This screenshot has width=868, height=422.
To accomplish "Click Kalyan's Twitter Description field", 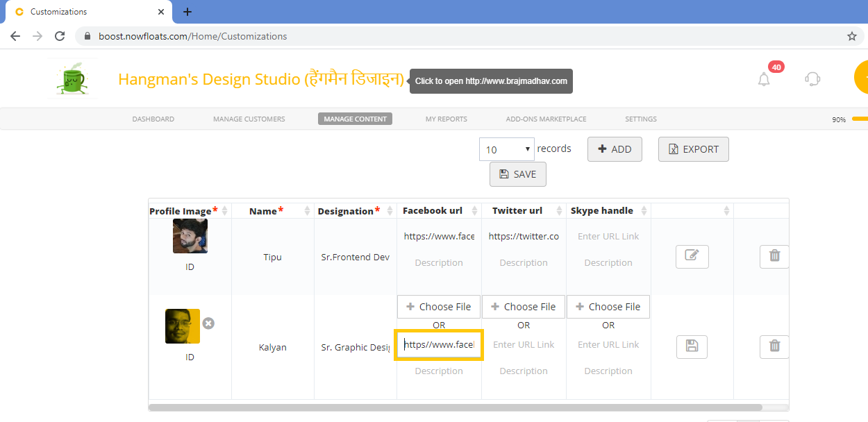I will pos(524,371).
